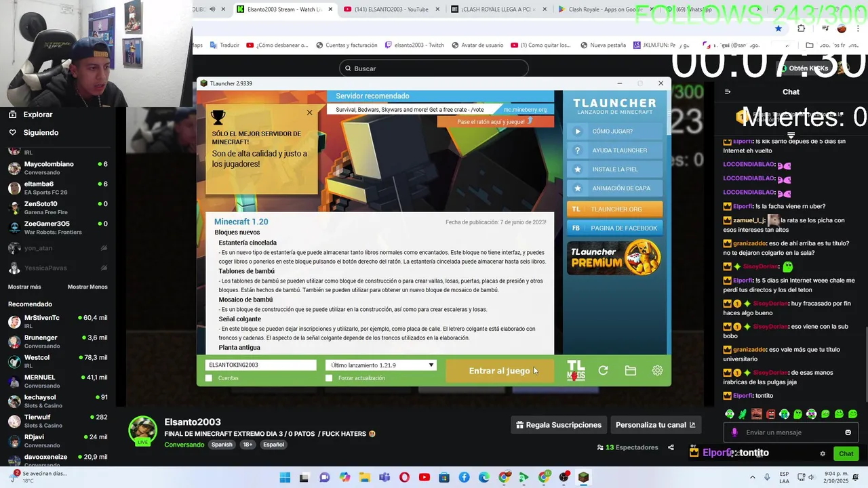Click the mc.mineberry.org server address
This screenshot has width=868, height=488.
pyautogui.click(x=524, y=109)
